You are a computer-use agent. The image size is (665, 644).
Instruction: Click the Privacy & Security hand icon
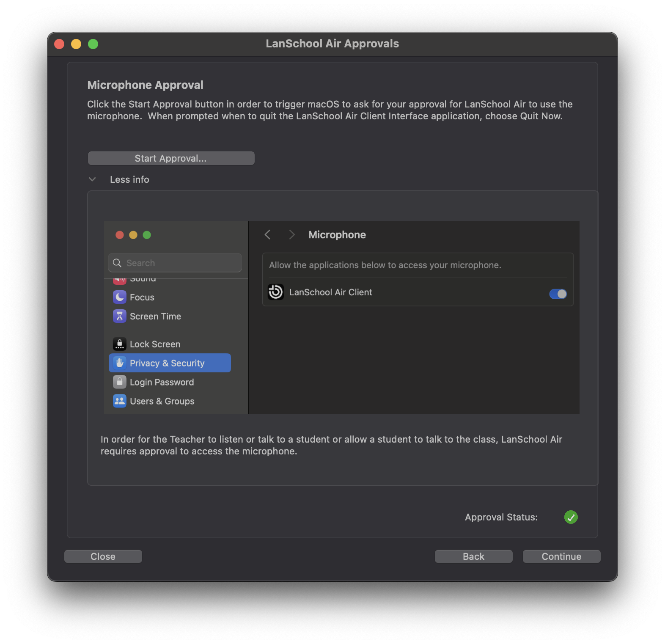120,363
